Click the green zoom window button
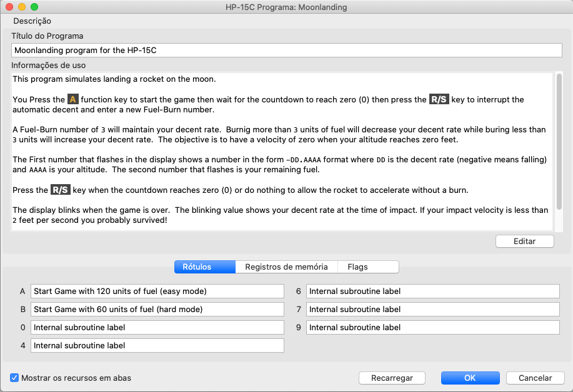The height and width of the screenshot is (392, 573). click(34, 7)
